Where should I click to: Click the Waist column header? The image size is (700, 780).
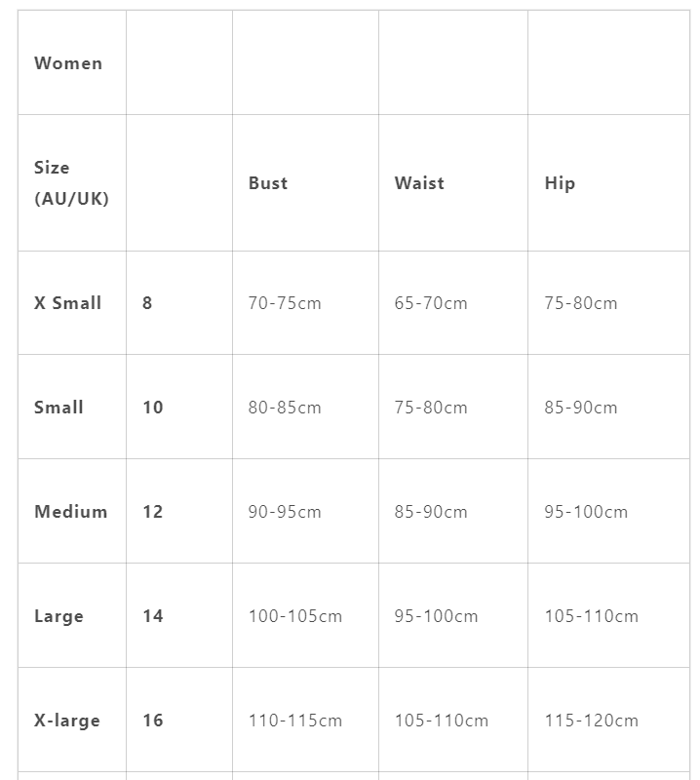coord(419,183)
